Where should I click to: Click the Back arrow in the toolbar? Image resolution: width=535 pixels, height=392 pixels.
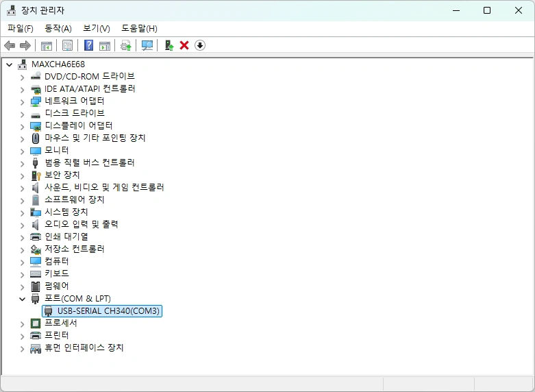pyautogui.click(x=10, y=45)
